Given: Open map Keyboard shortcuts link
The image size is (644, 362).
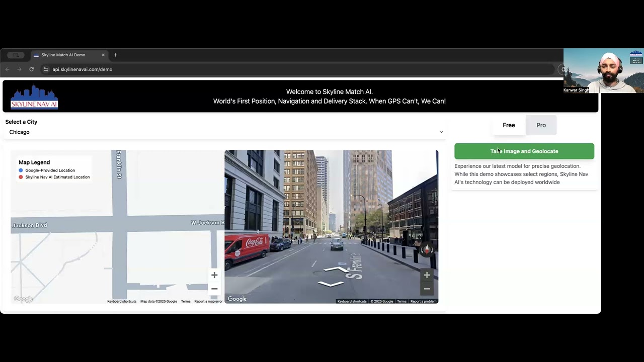Looking at the screenshot, I should pos(122,301).
